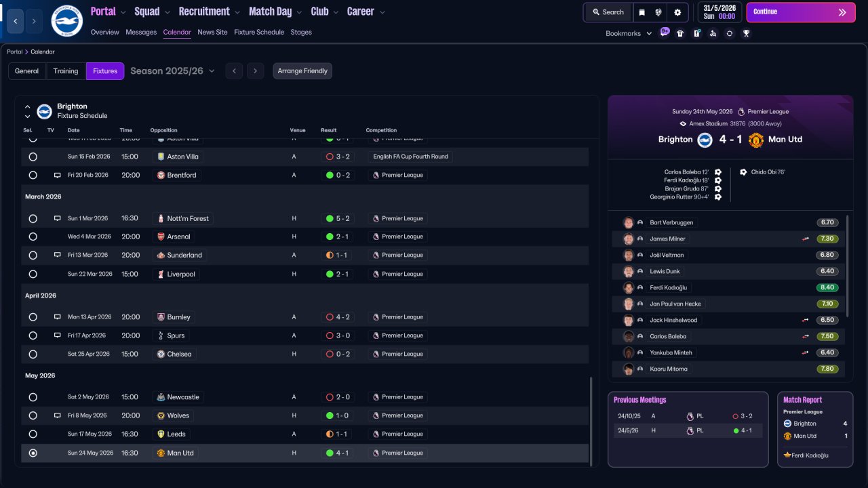
Task: Click the player ratings list scrollbar
Action: coord(848,266)
